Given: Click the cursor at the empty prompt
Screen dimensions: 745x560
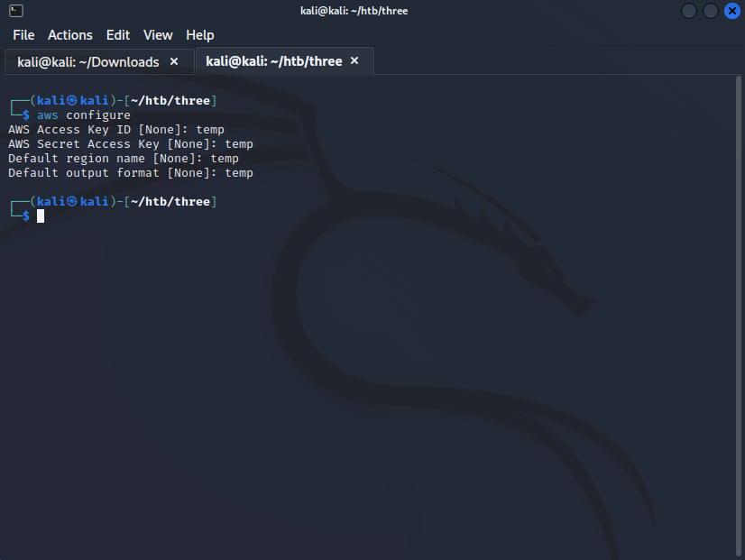Looking at the screenshot, I should coord(41,216).
